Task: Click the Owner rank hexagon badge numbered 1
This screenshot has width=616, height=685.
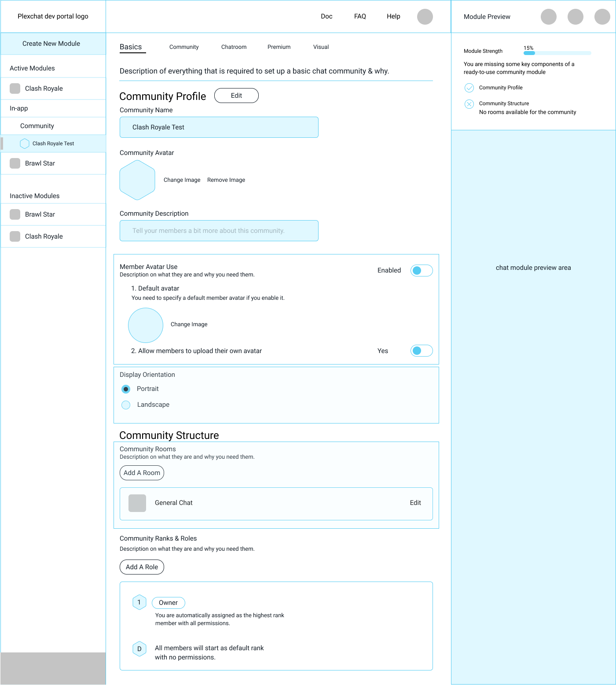Action: tap(139, 602)
